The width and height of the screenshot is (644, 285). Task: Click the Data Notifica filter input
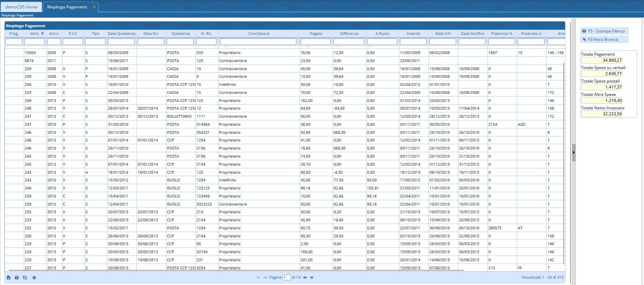click(x=472, y=42)
